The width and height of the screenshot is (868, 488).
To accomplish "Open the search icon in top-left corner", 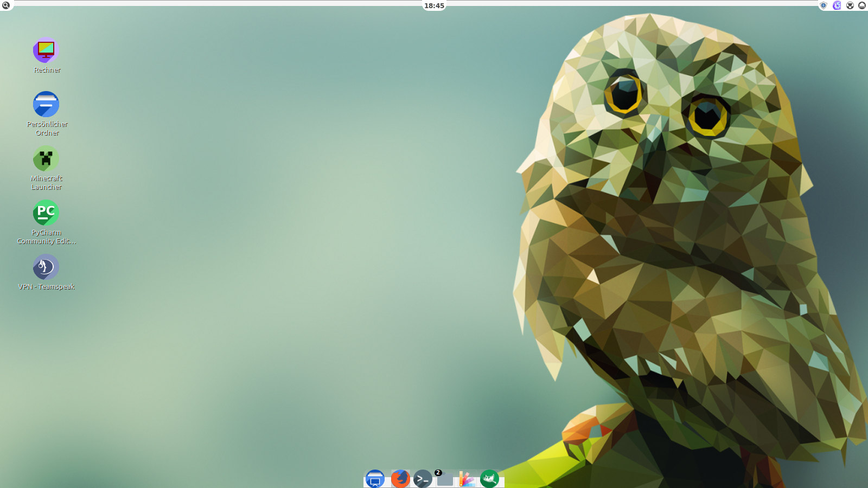I will point(6,5).
